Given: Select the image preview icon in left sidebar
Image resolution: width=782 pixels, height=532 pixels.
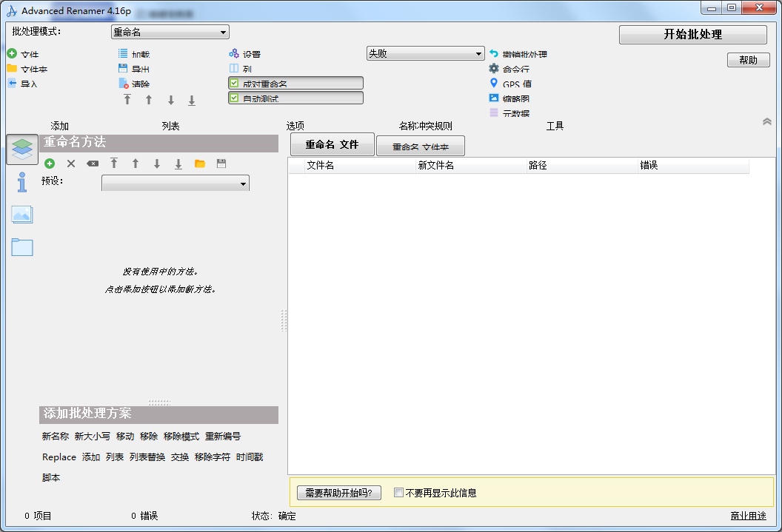Looking at the screenshot, I should tap(22, 215).
